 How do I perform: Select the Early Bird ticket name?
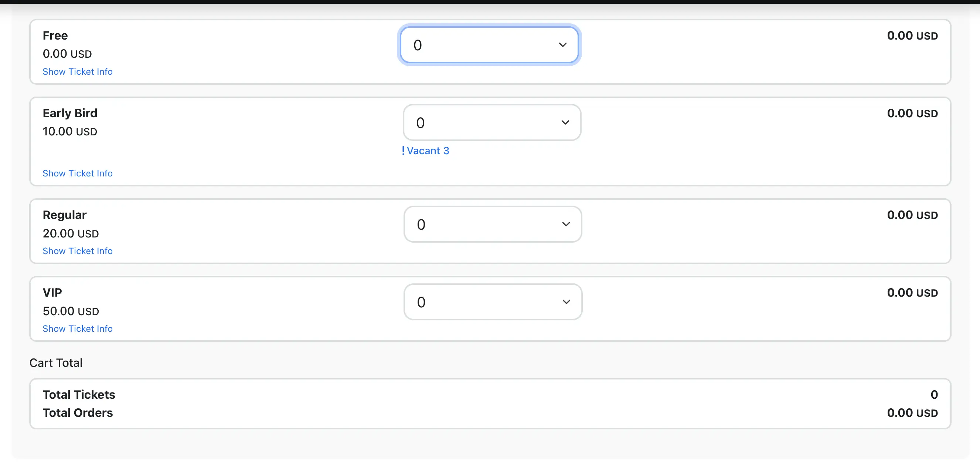coord(70,113)
